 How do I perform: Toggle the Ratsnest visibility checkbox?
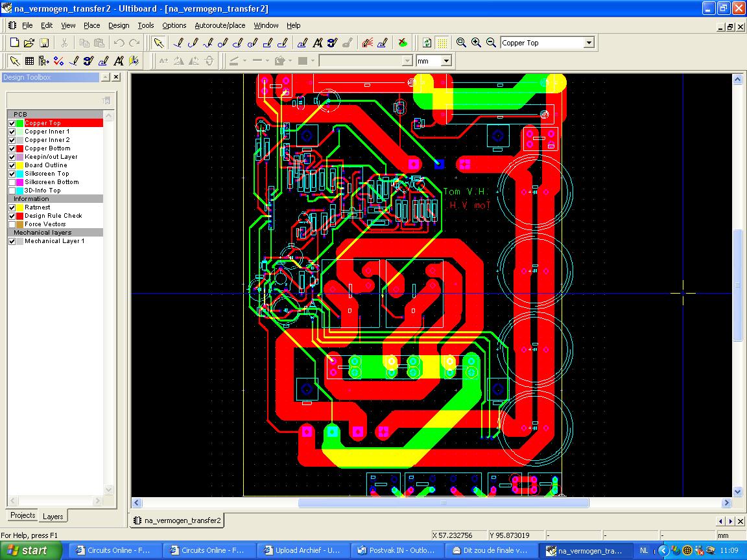click(x=12, y=207)
